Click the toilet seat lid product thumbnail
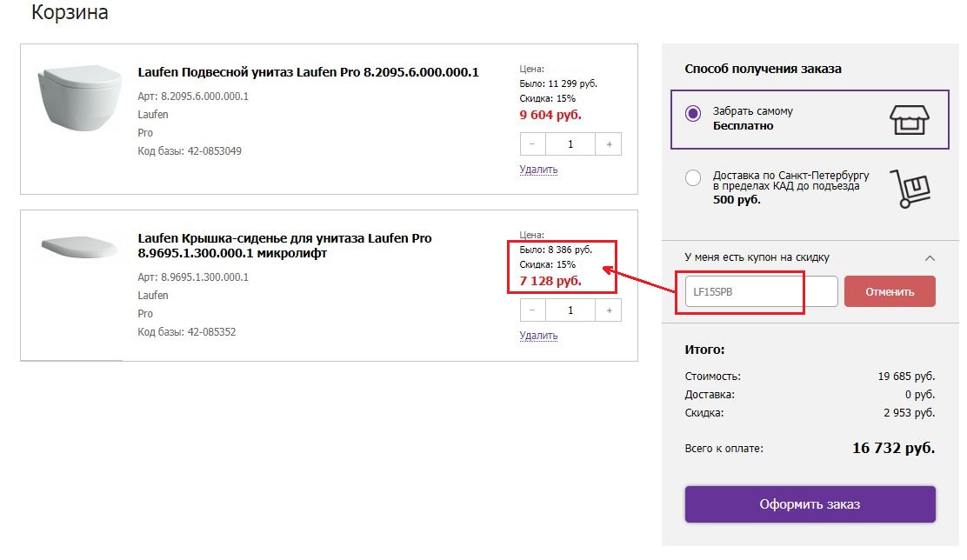 (x=79, y=247)
